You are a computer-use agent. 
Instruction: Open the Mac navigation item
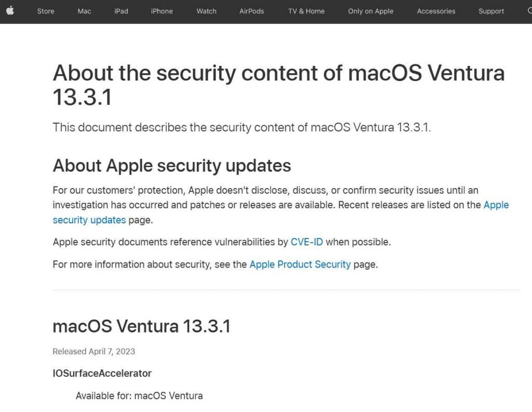[x=84, y=11]
